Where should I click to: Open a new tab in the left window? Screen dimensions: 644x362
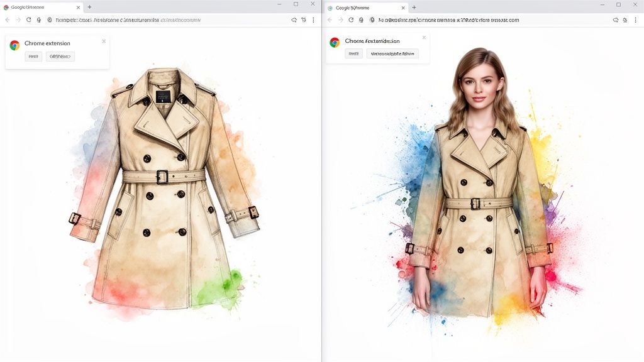pyautogui.click(x=89, y=7)
